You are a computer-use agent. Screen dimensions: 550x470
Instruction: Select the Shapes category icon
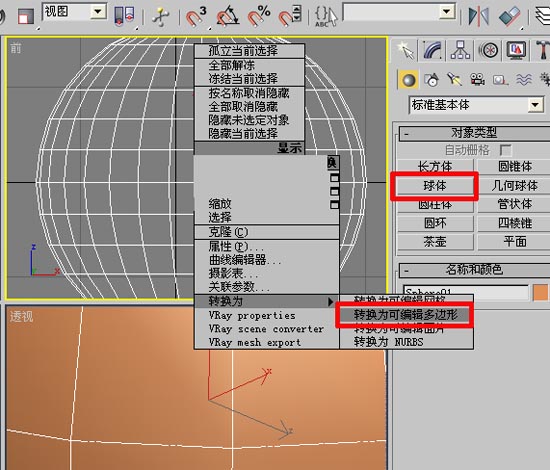(x=432, y=80)
